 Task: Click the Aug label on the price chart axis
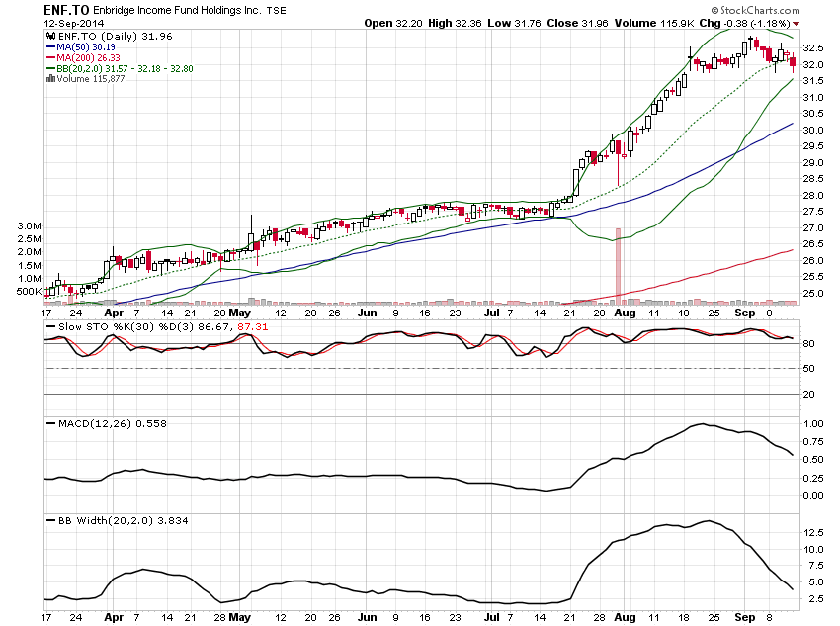[x=625, y=313]
